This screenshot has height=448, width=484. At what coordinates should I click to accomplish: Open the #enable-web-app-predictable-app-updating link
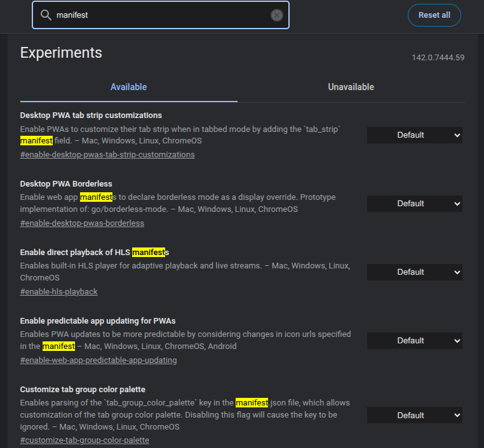pyautogui.click(x=98, y=360)
